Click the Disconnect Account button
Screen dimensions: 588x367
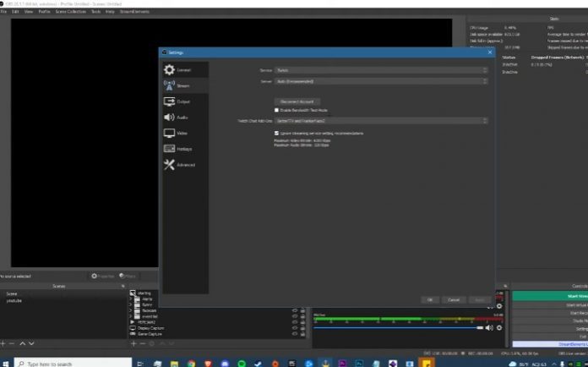pyautogui.click(x=297, y=101)
